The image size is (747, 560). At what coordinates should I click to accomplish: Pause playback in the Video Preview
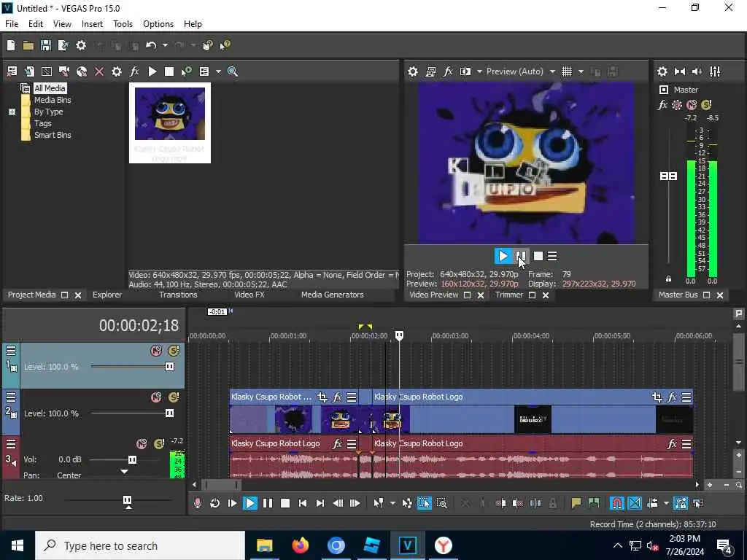pos(521,256)
